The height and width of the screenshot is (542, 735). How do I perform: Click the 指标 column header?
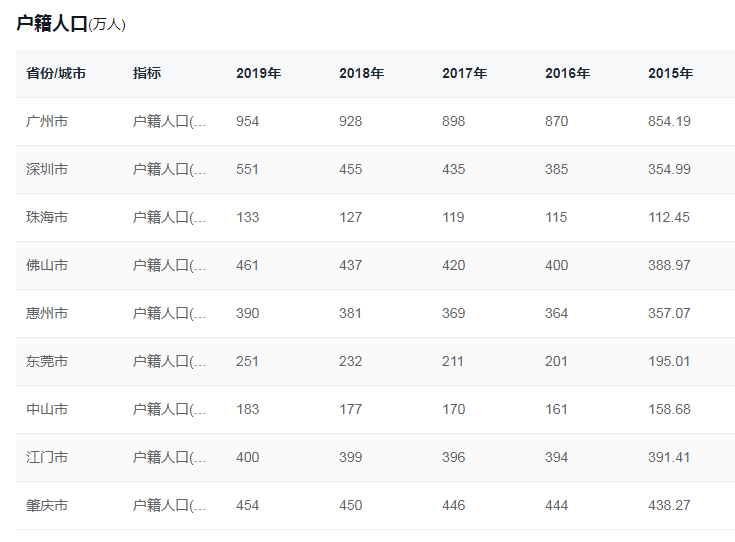coord(147,73)
